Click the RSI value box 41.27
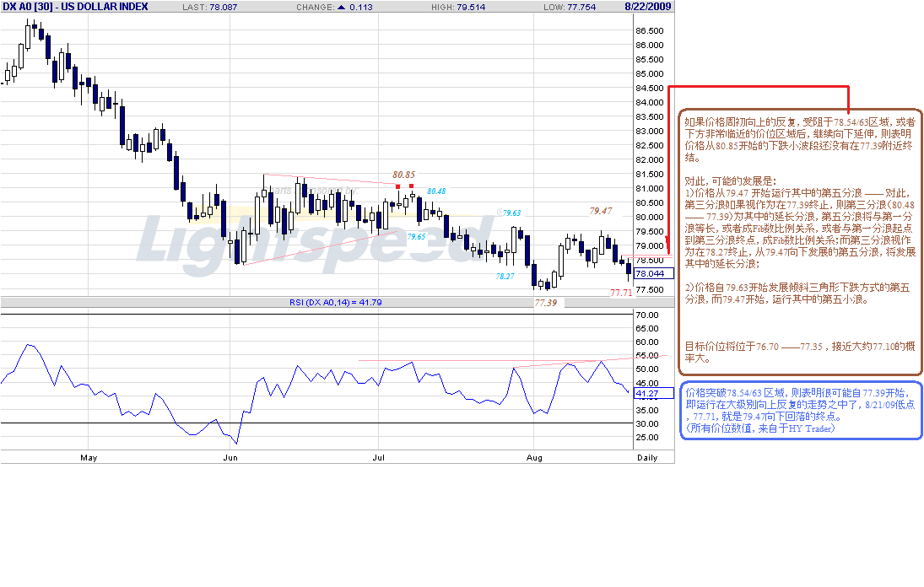 click(653, 393)
